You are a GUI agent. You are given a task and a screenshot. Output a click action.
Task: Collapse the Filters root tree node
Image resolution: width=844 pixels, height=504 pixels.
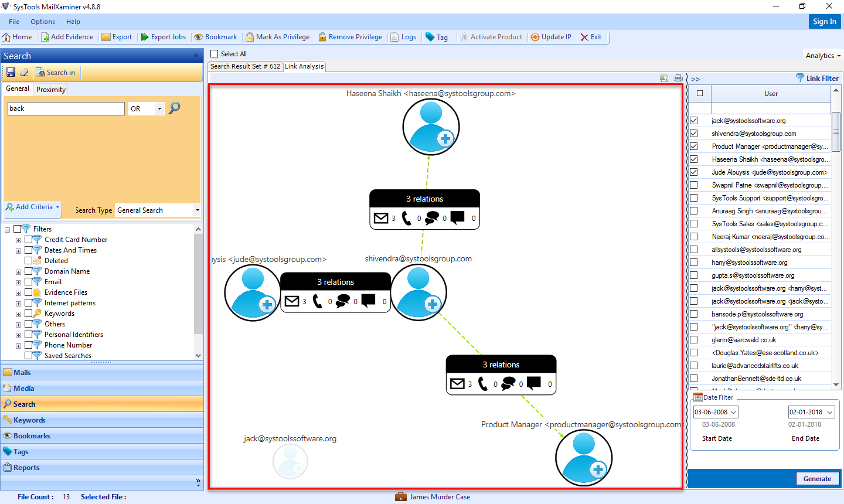click(x=7, y=230)
